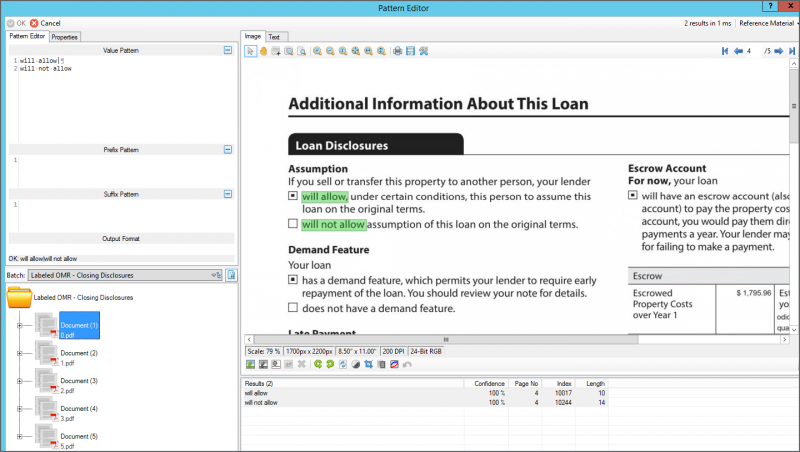Click inside the Suffix Pattern text editor
Viewport: 800px width, 452px height.
coord(127,216)
